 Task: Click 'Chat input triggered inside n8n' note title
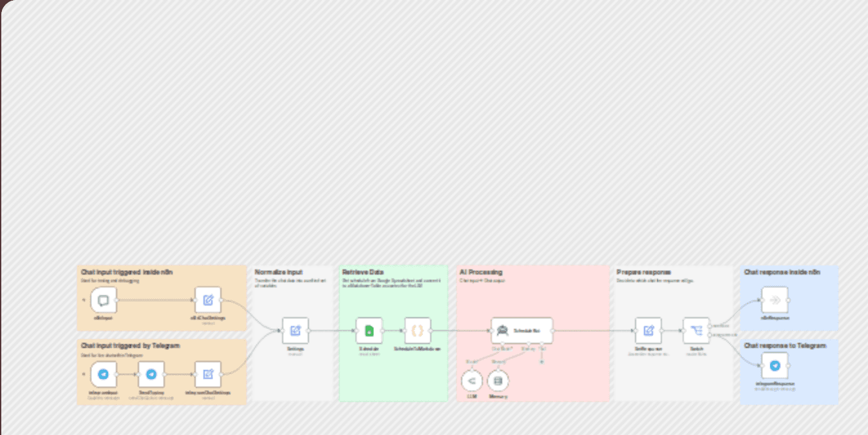click(127, 272)
